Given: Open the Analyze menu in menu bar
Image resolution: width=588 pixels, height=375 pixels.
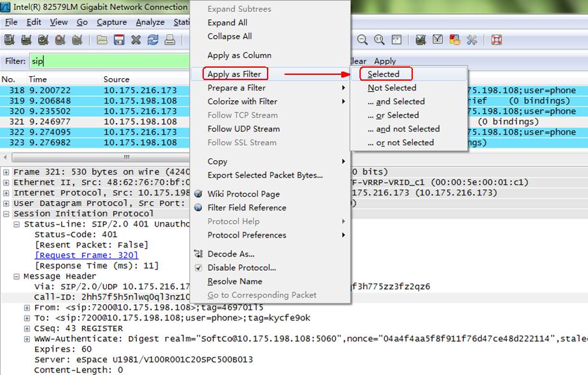Looking at the screenshot, I should (150, 22).
